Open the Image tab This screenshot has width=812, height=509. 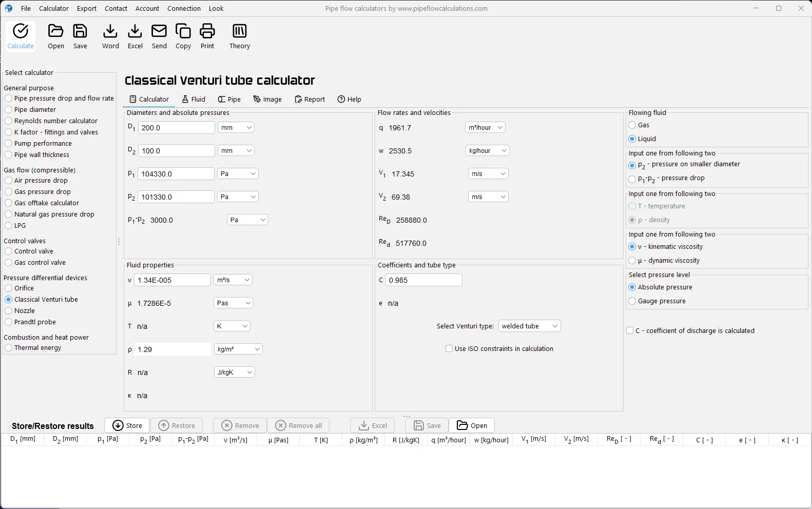(x=267, y=100)
